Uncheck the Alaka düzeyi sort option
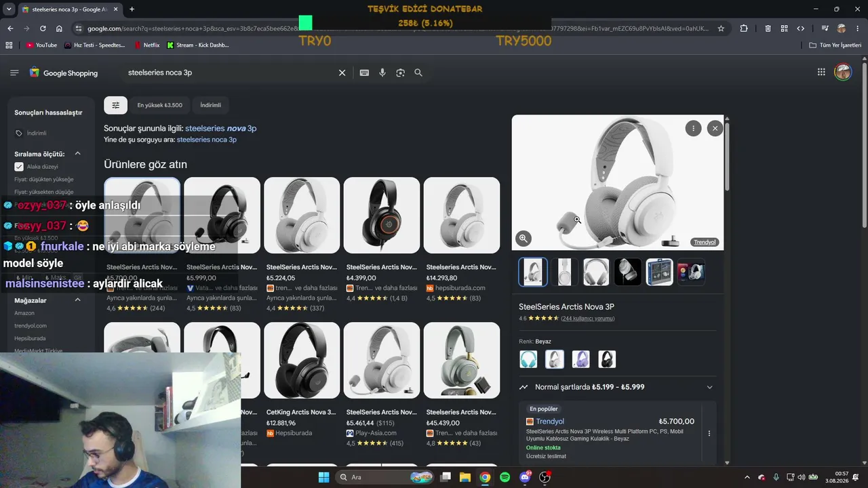868x488 pixels. [x=19, y=167]
